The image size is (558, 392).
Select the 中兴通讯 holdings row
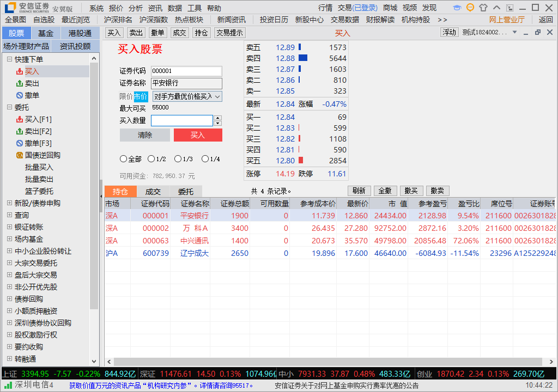coord(330,241)
